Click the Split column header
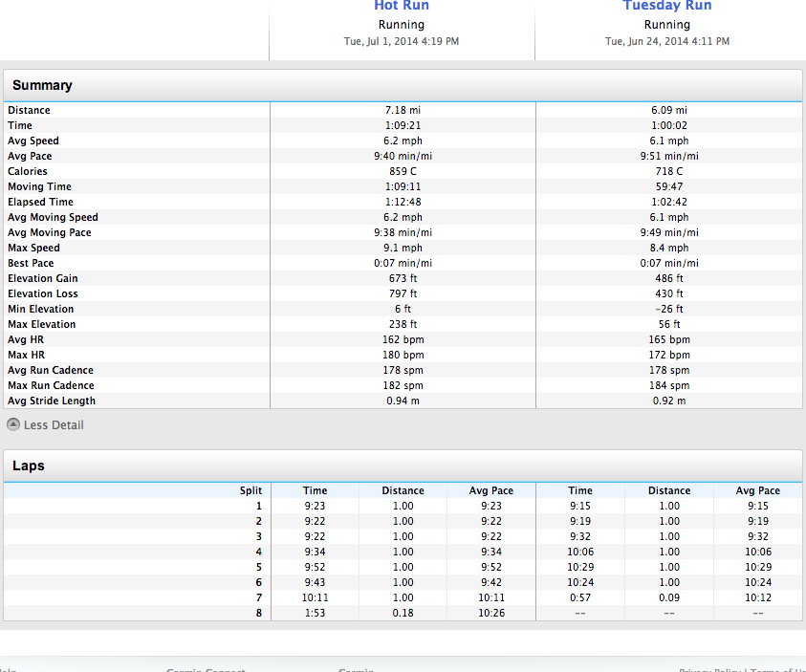 [251, 490]
